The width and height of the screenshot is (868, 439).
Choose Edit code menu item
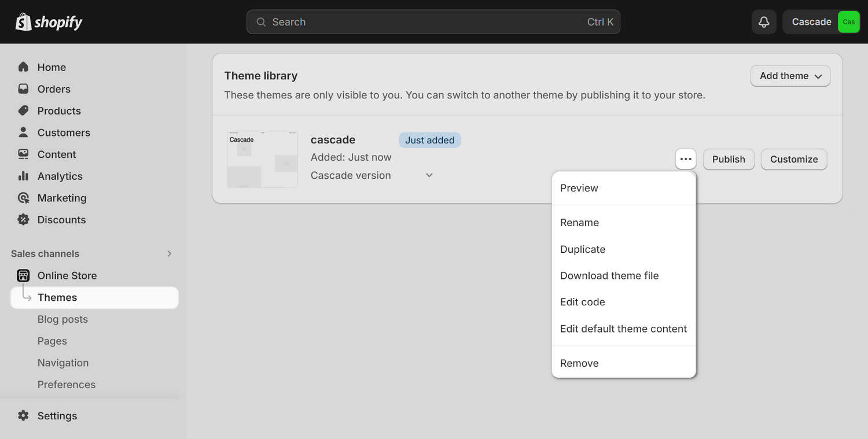point(624,302)
